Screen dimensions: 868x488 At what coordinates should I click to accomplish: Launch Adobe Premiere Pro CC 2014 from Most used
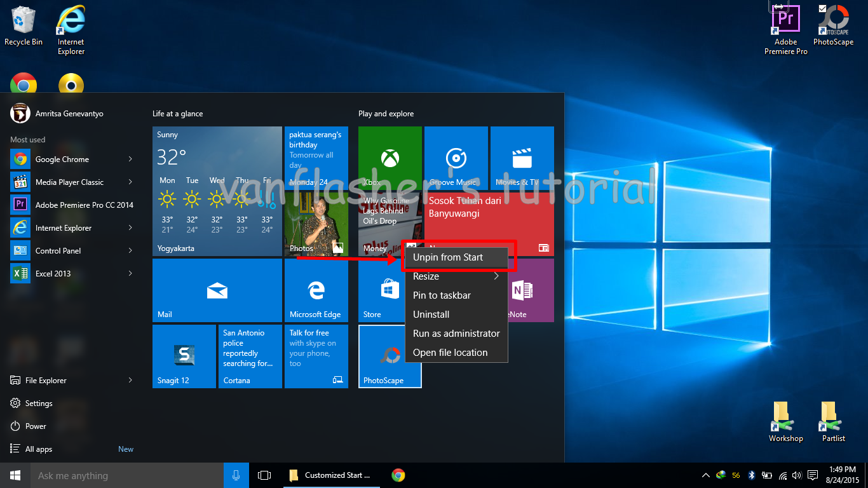76,205
